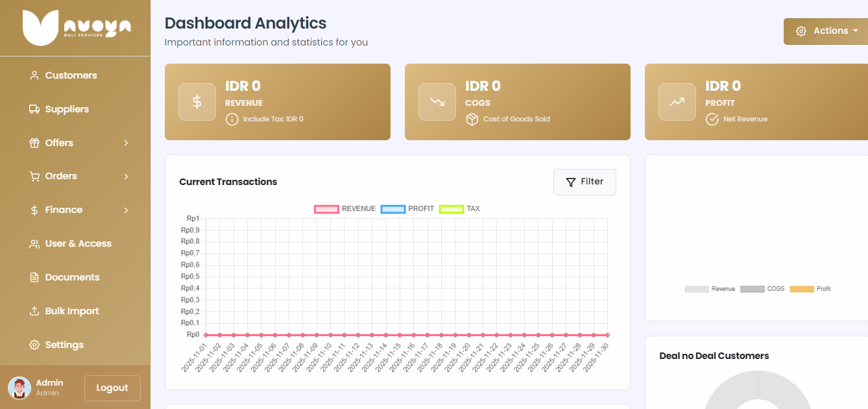Click the Offers gift icon

click(34, 143)
